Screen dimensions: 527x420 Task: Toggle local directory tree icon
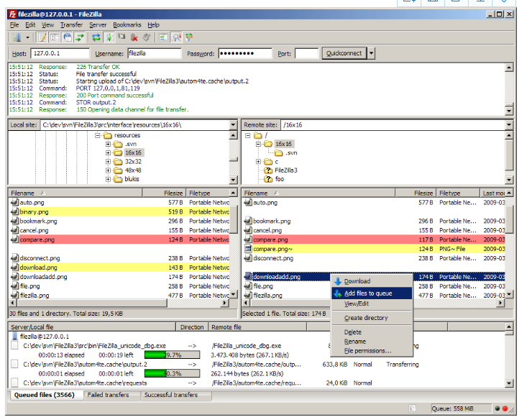(55, 37)
